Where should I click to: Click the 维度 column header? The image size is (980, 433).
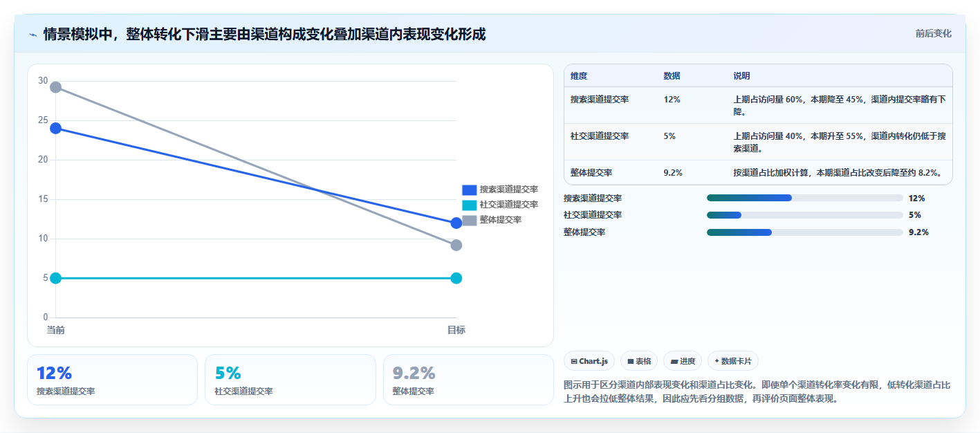pyautogui.click(x=579, y=76)
